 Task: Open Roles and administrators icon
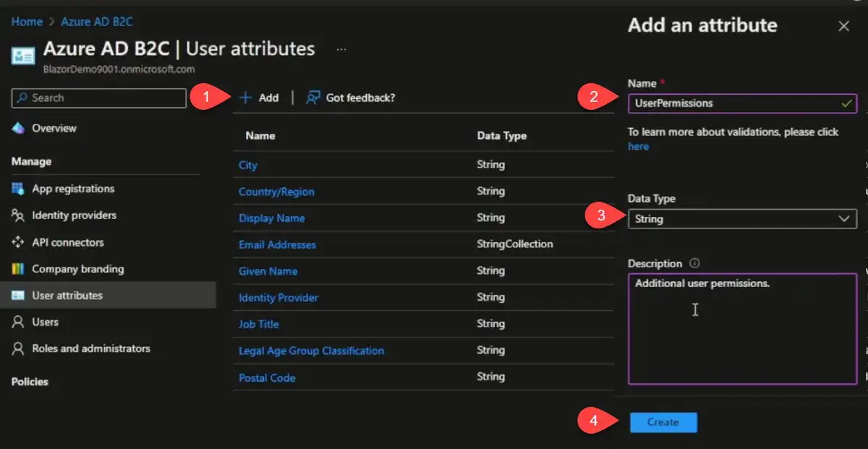(x=18, y=348)
